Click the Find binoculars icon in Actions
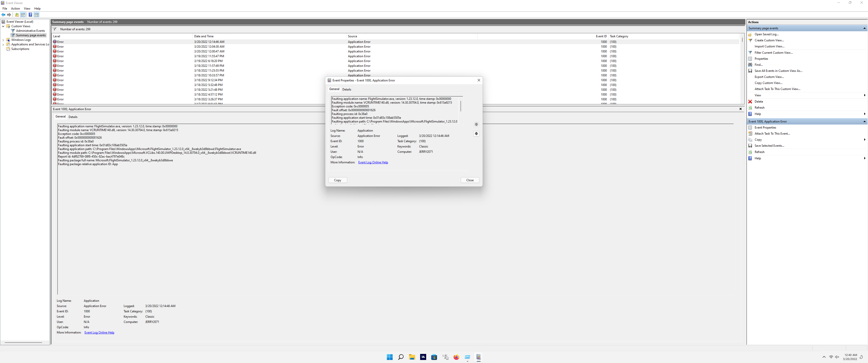868x363 pixels. pyautogui.click(x=750, y=65)
